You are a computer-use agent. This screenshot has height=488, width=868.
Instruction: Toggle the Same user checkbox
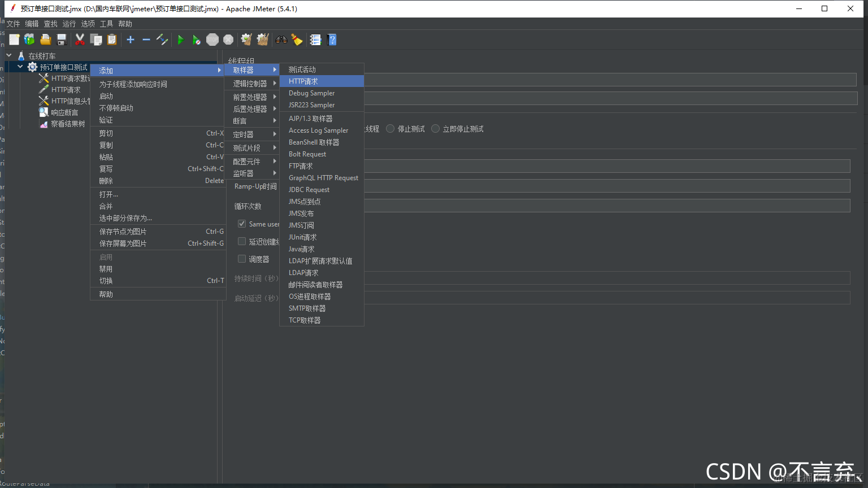point(242,224)
